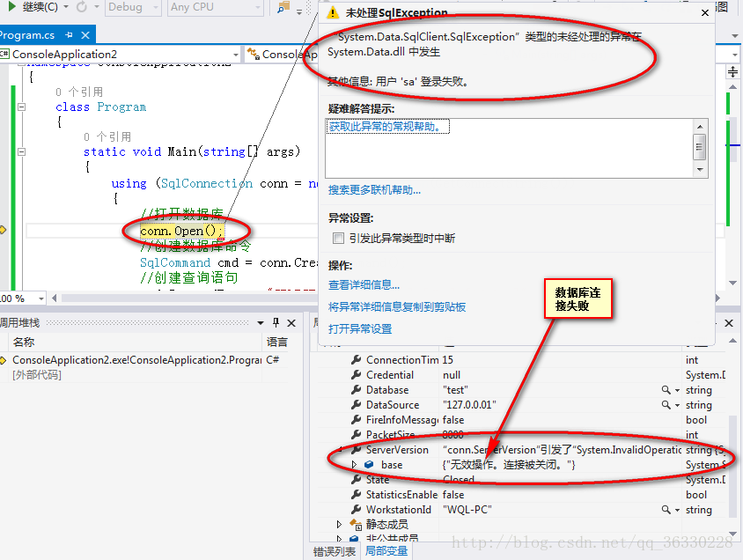This screenshot has height=560, width=743.
Task: Click the "127.0.0.01" DataSource value
Action: pyautogui.click(x=469, y=405)
